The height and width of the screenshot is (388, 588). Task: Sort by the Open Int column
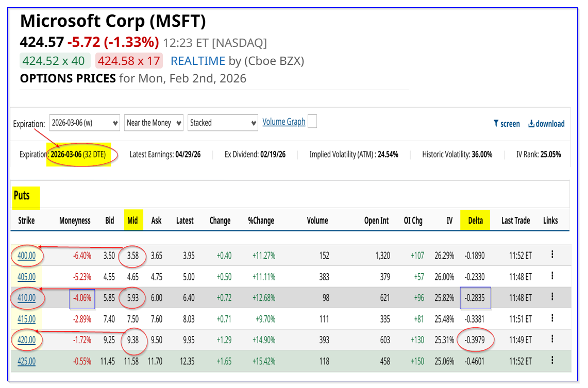[376, 221]
